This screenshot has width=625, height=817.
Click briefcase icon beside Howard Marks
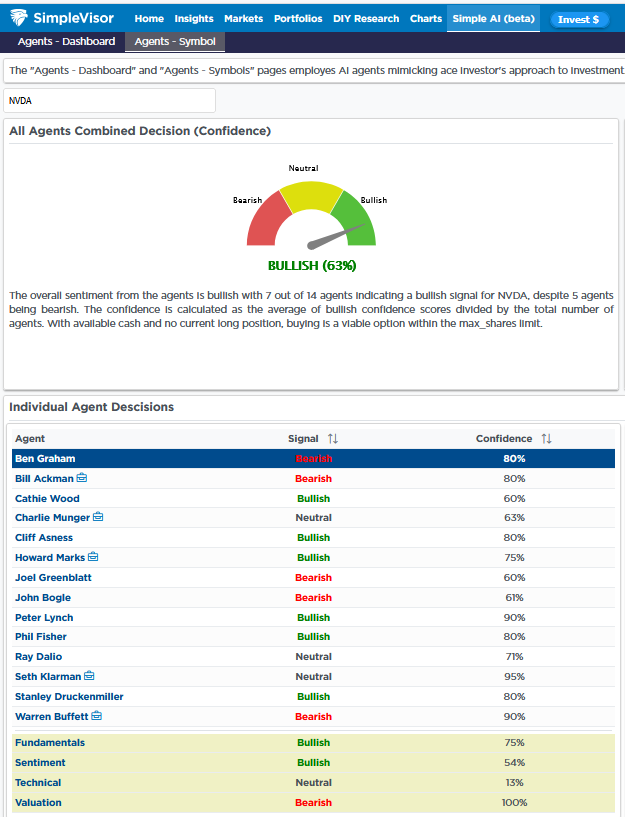tap(93, 557)
